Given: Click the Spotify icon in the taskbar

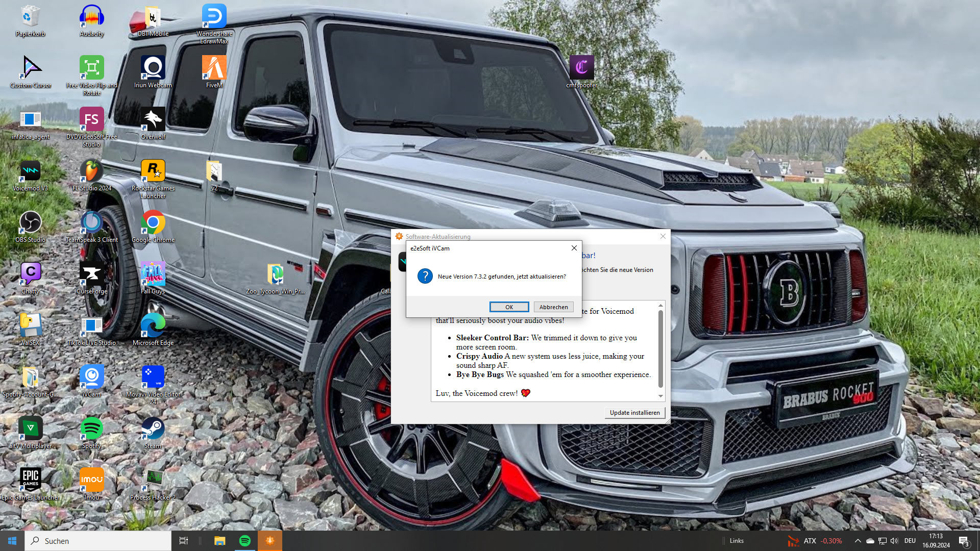Looking at the screenshot, I should pos(245,541).
